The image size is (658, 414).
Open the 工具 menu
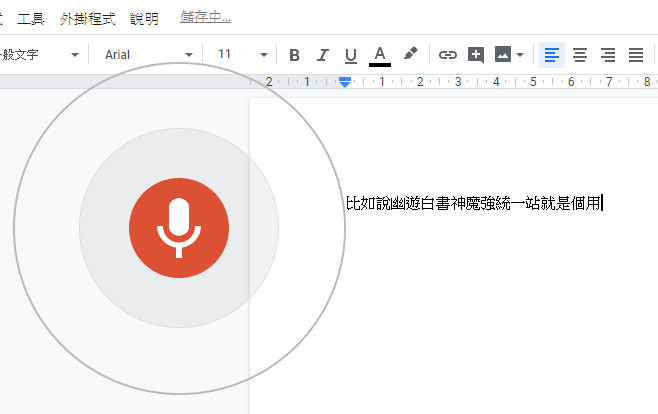point(31,18)
